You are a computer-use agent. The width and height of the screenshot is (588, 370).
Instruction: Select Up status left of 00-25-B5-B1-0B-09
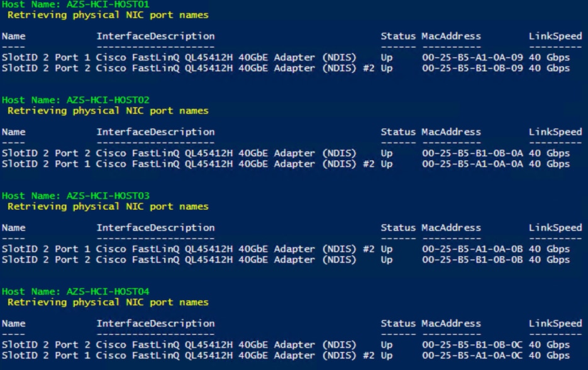point(387,68)
